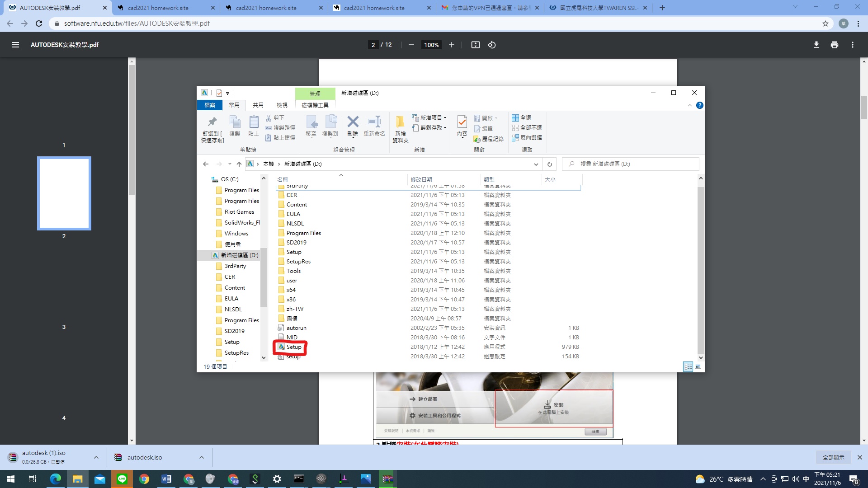Screen dimensions: 868x488
Task: Open the 輕鬆存取 dropdown
Action: point(429,127)
